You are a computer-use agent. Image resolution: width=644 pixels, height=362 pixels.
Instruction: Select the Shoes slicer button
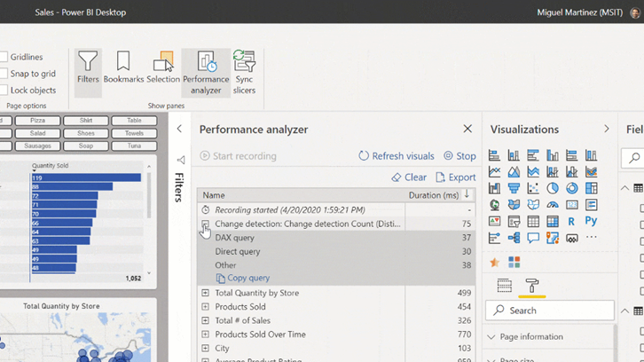tap(86, 133)
